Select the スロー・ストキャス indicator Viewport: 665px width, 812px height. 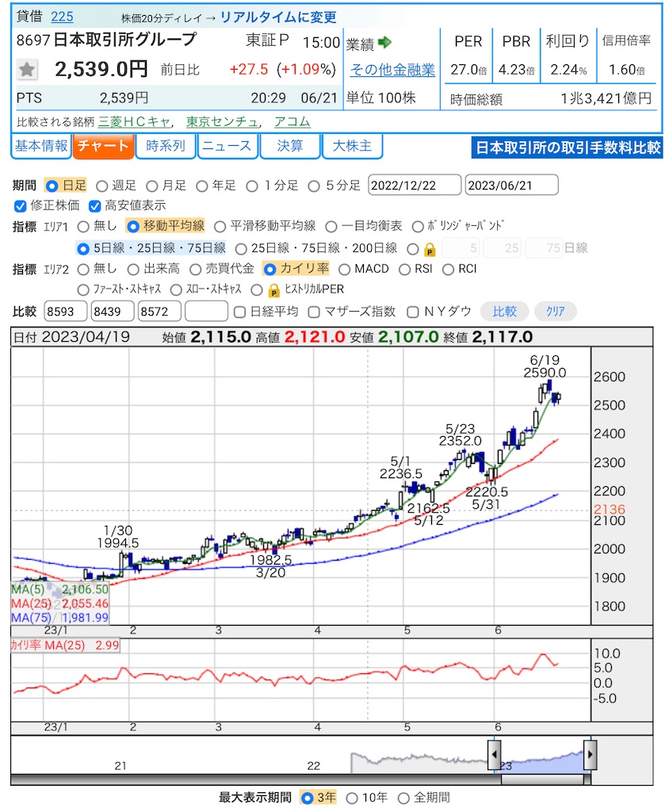(176, 289)
